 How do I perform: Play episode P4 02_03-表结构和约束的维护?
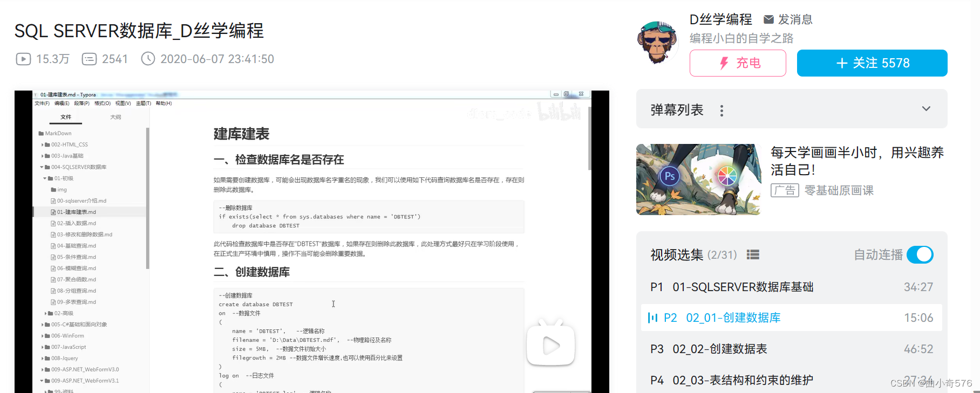(x=792, y=380)
